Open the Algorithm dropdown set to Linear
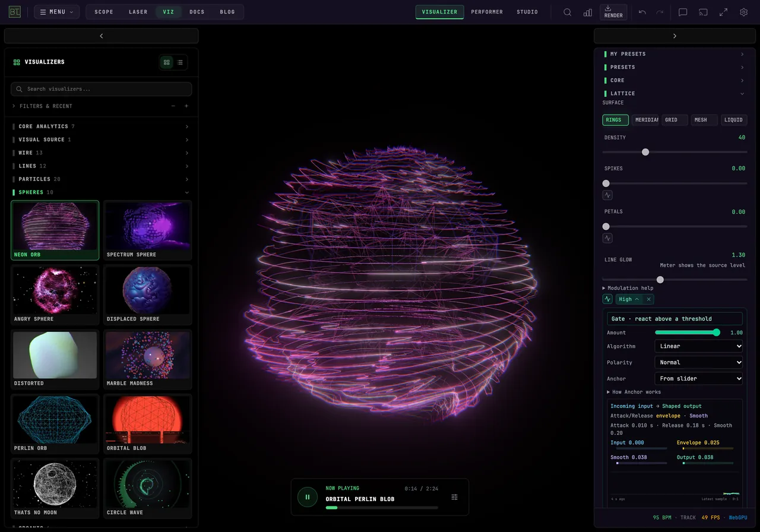Image resolution: width=760 pixels, height=532 pixels. 699,346
